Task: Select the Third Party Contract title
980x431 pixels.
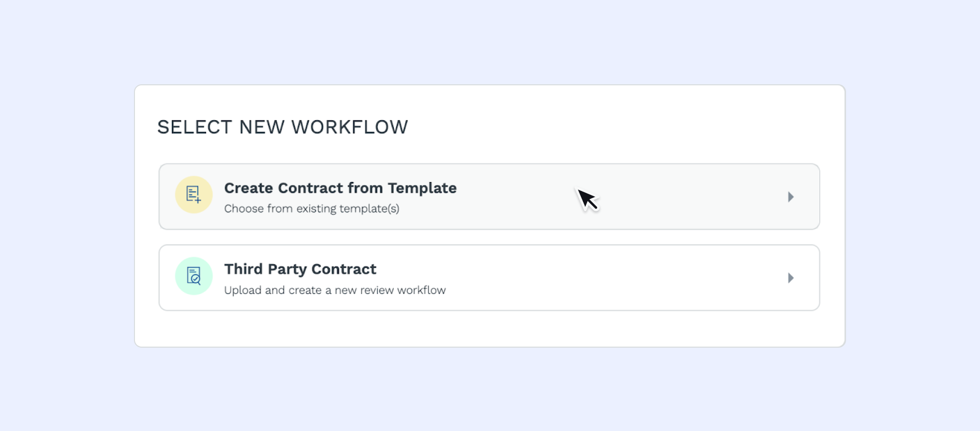Action: (x=300, y=269)
